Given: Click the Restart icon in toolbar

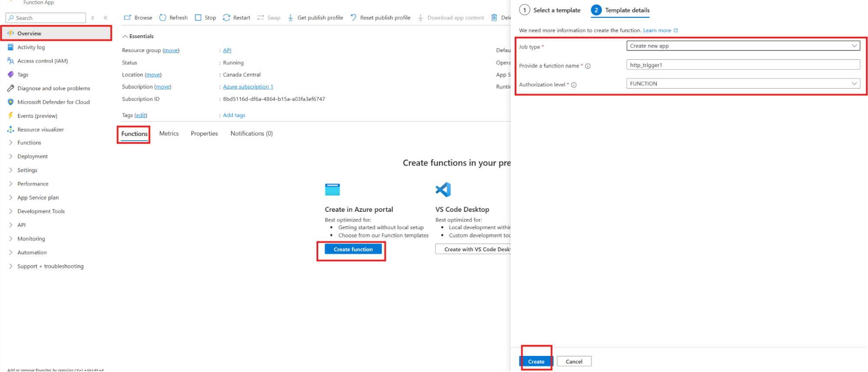Looking at the screenshot, I should tap(226, 18).
